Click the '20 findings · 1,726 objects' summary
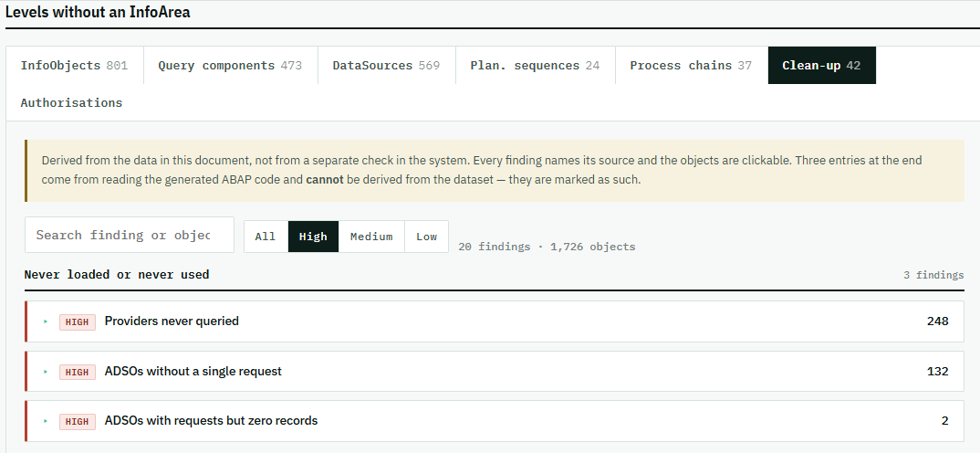980x453 pixels. tap(547, 247)
